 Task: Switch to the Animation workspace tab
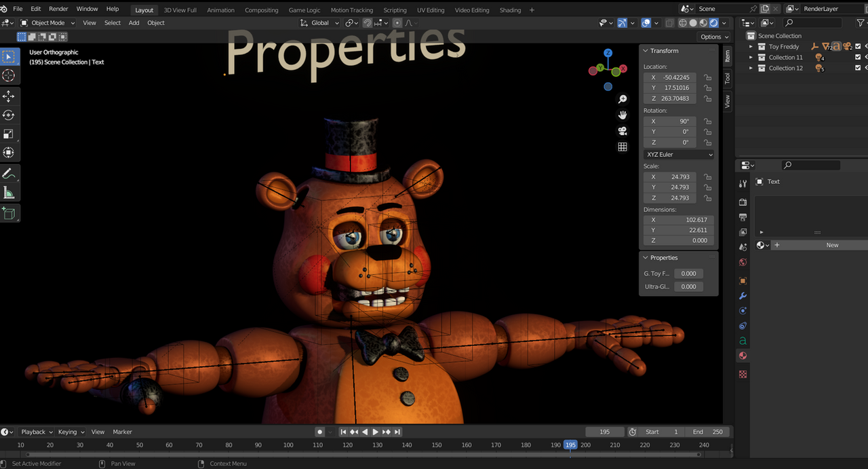click(220, 10)
